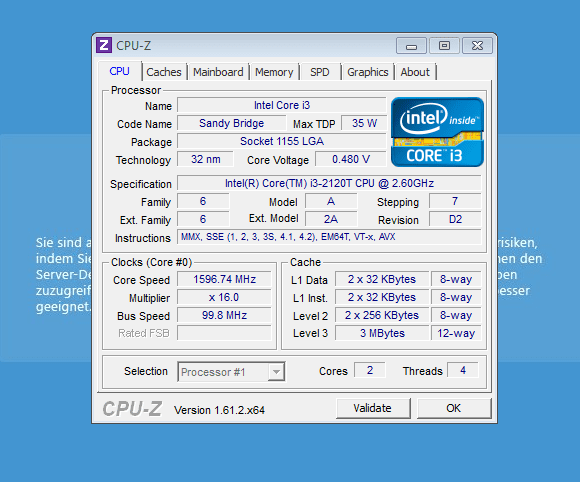Screen dimensions: 580x482
Task: Click the Bus Speed value 99.8 MHz
Action: click(224, 315)
